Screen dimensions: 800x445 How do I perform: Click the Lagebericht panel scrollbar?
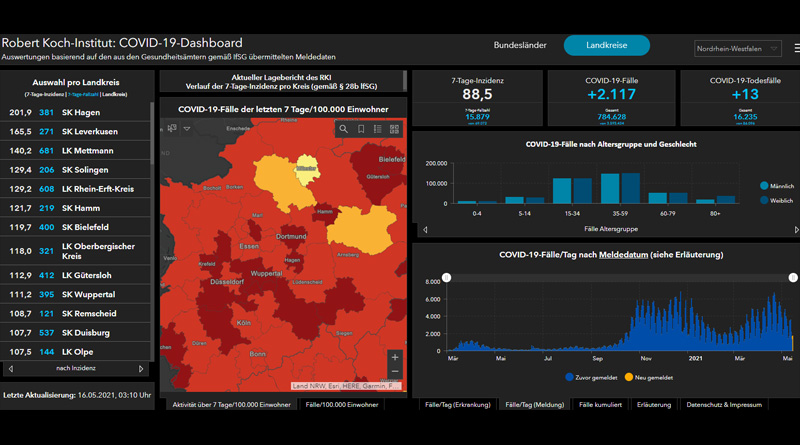tap(405, 80)
